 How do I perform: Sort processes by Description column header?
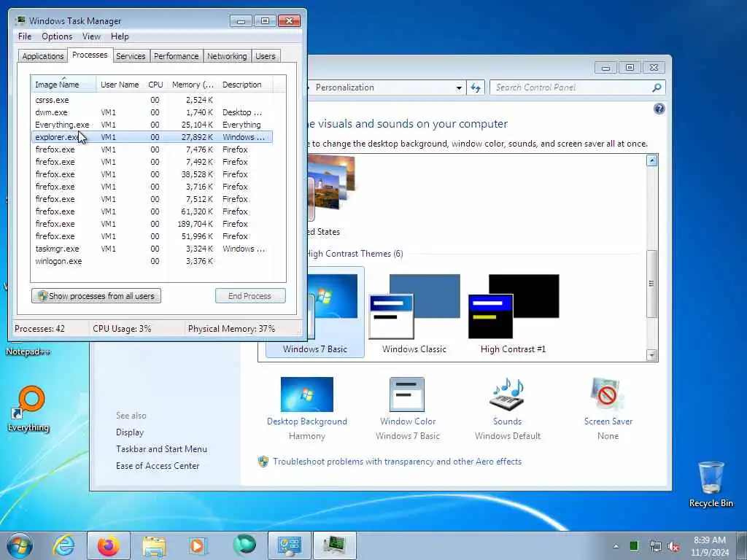point(246,85)
